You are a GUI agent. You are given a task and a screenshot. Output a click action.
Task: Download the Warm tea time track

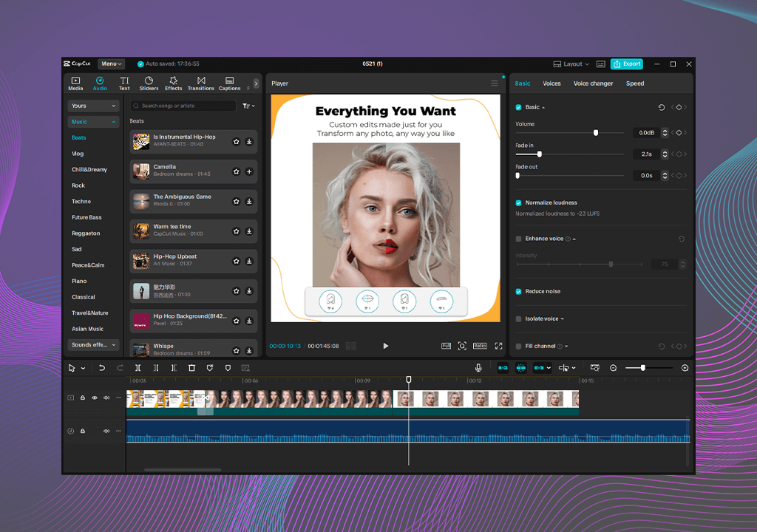coord(249,231)
